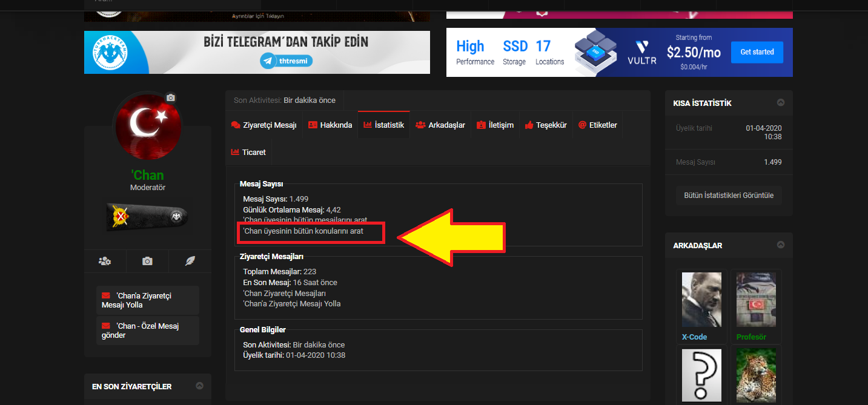Switch to the Arkadaşlar tab
This screenshot has height=405, width=868.
[x=440, y=125]
